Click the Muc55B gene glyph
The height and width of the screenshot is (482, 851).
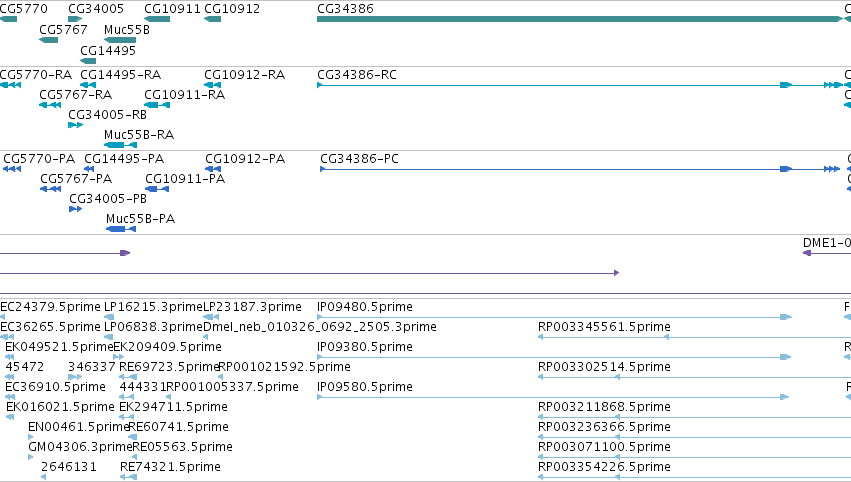(x=120, y=40)
